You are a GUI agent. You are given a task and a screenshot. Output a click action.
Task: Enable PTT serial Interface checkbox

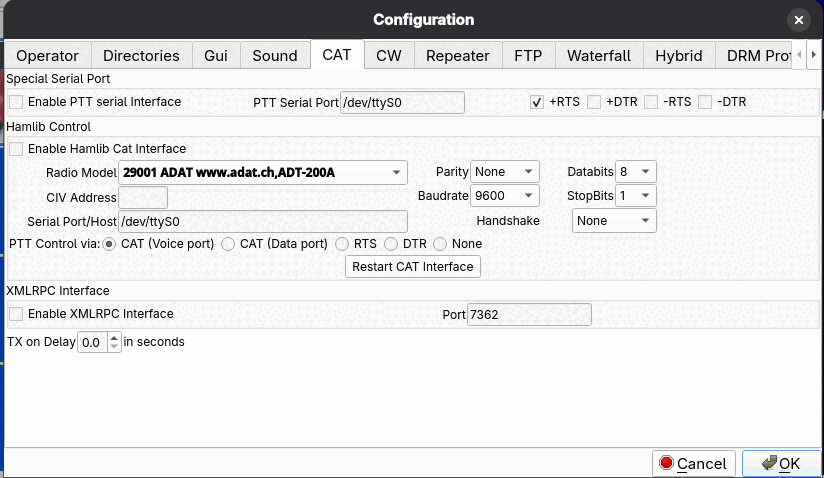point(16,102)
